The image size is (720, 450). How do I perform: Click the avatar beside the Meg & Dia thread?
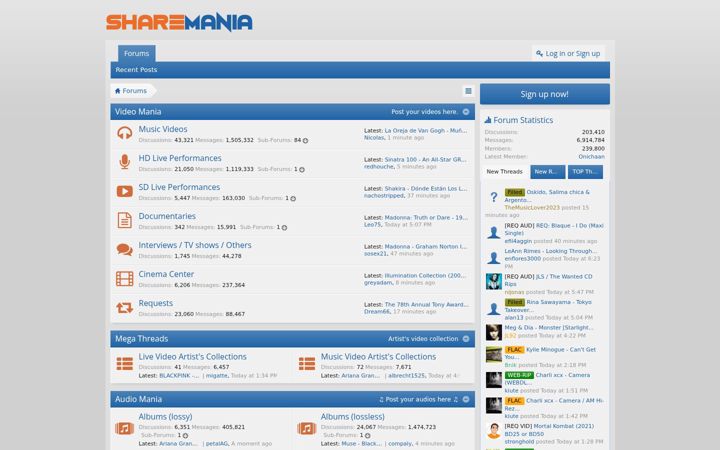(494, 332)
